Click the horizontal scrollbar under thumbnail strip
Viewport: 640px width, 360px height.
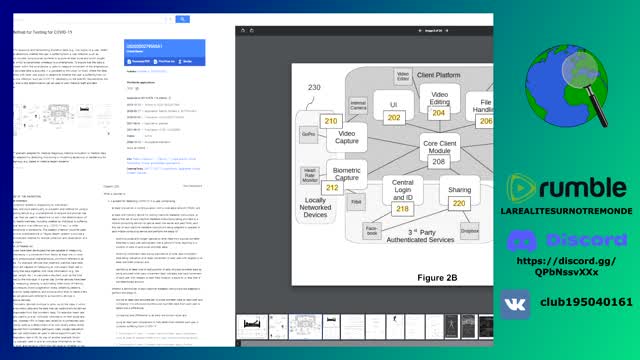pos(364,344)
